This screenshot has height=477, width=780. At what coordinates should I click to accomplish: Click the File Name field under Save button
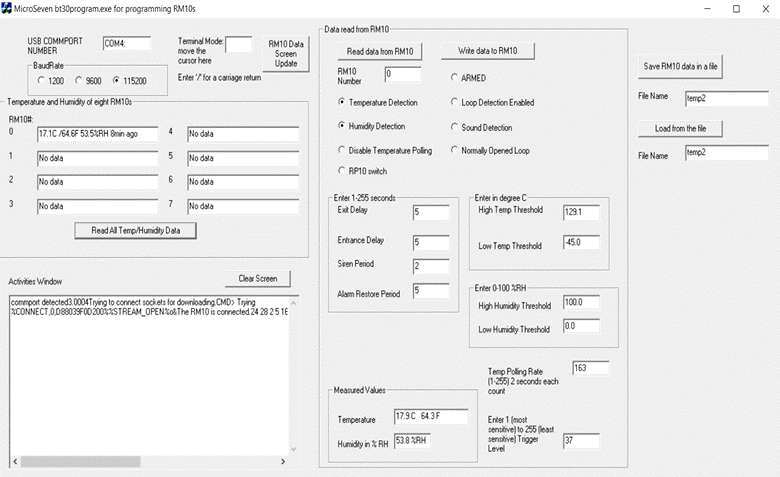(x=726, y=98)
